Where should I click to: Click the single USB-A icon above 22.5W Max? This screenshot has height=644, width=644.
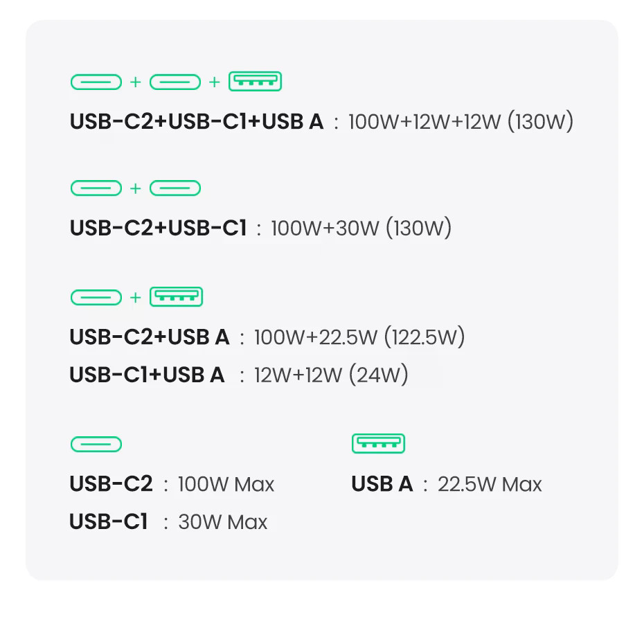click(378, 443)
